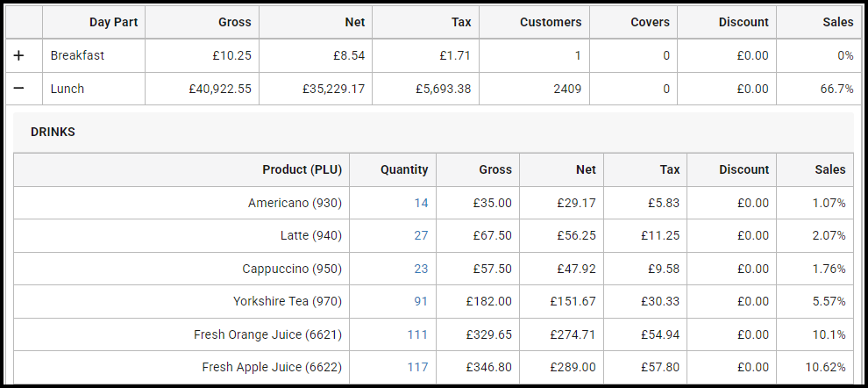Click Cappuccino quantity link 23
This screenshot has width=868, height=388.
click(x=421, y=269)
